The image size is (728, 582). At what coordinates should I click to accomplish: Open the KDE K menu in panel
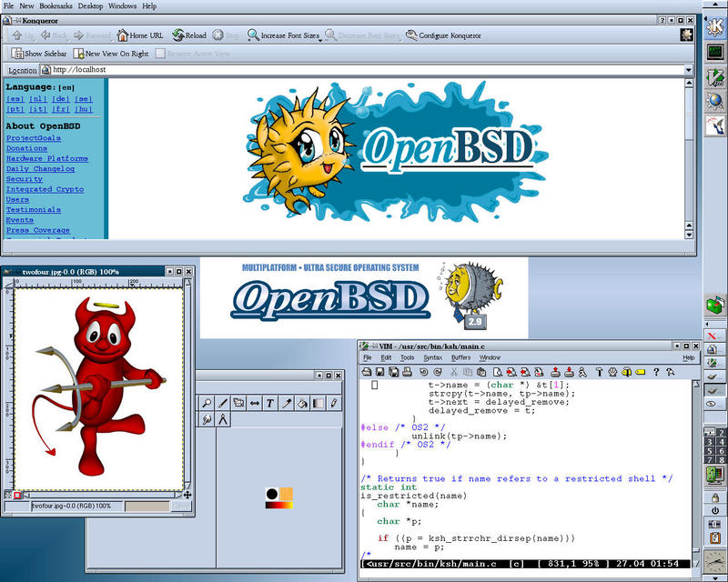pyautogui.click(x=715, y=27)
